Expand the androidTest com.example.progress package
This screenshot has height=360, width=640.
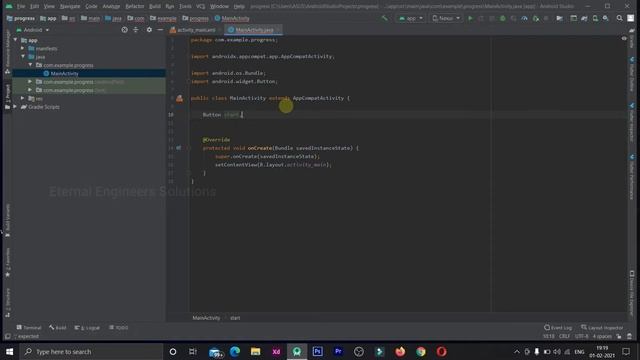(x=30, y=82)
